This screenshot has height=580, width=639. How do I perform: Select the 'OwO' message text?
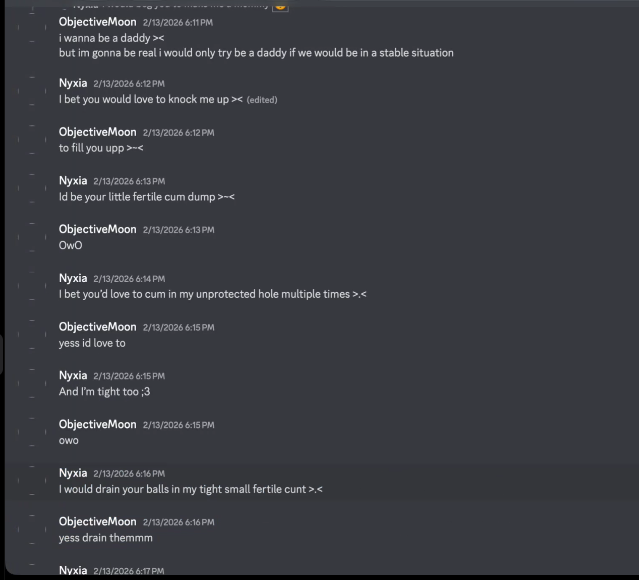point(71,245)
